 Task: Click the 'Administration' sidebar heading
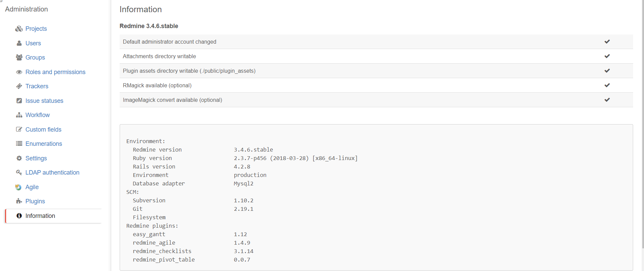[26, 9]
